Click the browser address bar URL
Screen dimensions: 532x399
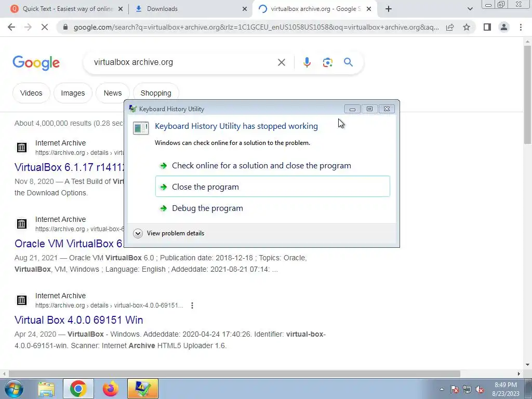pyautogui.click(x=256, y=27)
